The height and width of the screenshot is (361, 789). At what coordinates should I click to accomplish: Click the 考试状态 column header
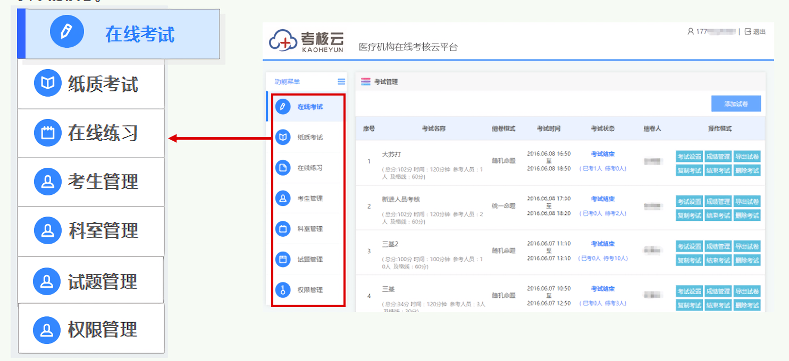[603, 128]
